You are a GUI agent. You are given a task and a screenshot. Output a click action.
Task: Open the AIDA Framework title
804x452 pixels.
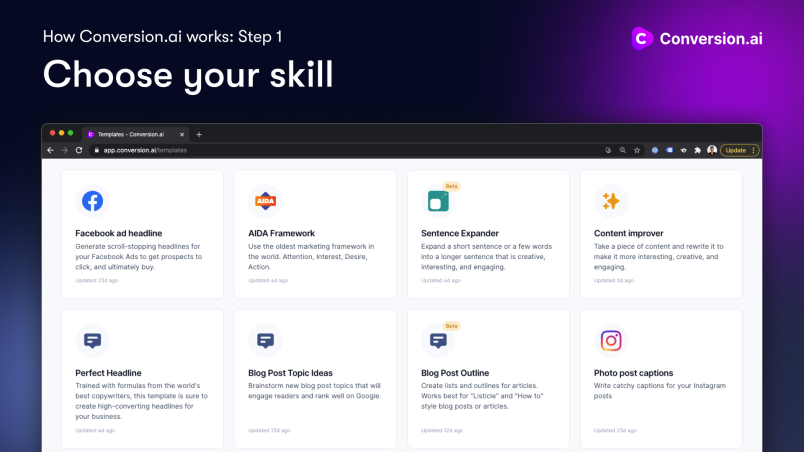coord(282,233)
